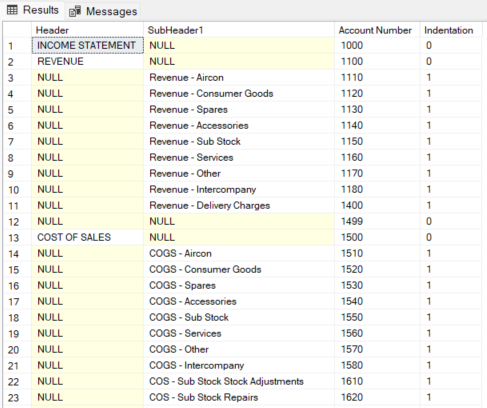487x408 pixels.
Task: Select row number 1 header
Action: (x=17, y=46)
